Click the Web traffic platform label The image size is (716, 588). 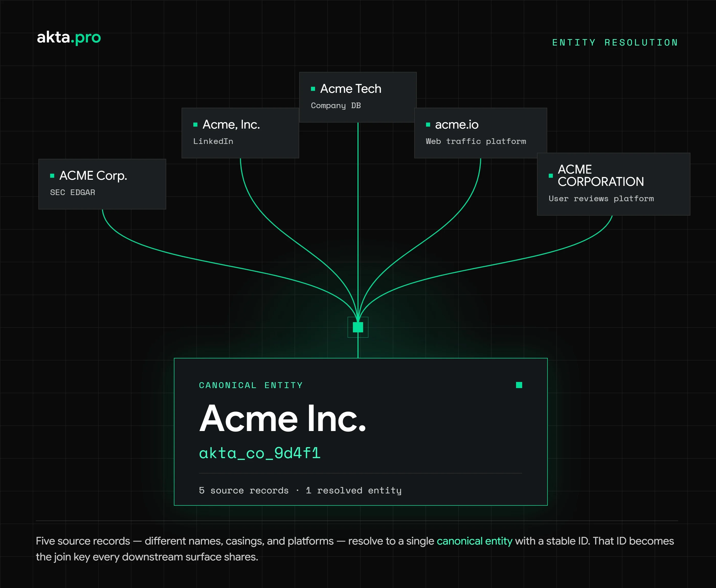[476, 141]
